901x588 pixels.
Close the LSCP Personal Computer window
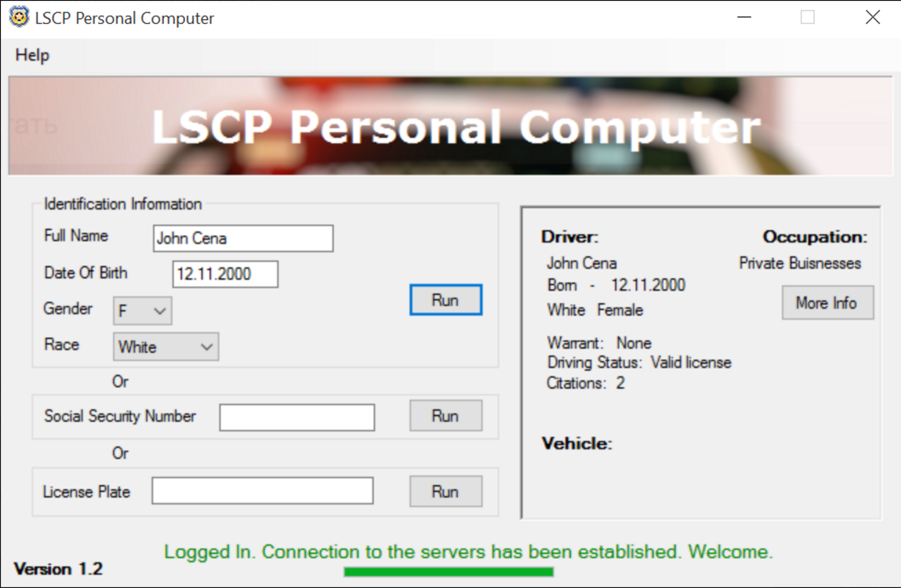pos(872,17)
